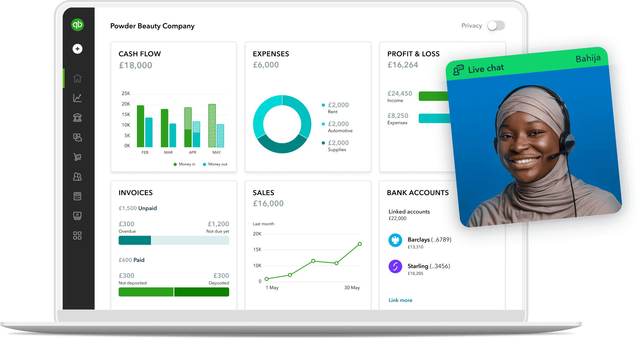Click the 30 May data point on sales chart
The width and height of the screenshot is (644, 339).
(360, 244)
